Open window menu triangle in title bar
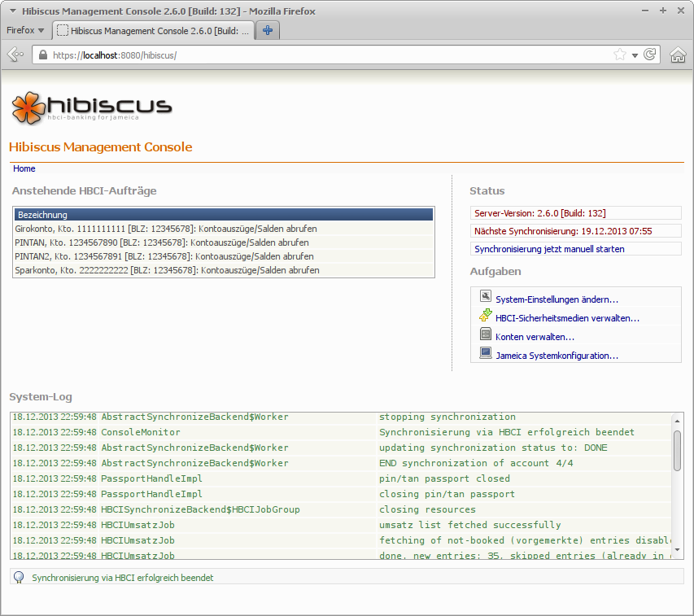The height and width of the screenshot is (616, 694). point(13,11)
